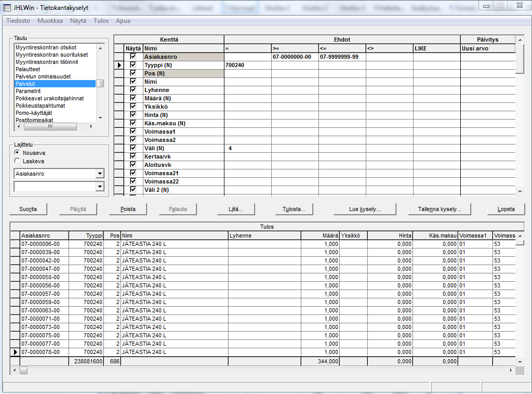
Task: Click the LIKE condition column header
Action: coord(436,48)
